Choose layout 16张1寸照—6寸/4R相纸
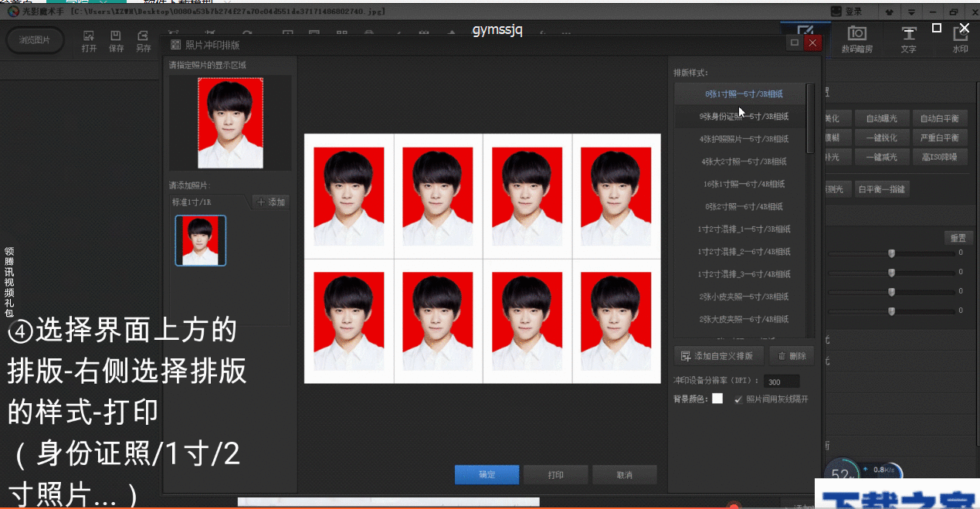This screenshot has height=509, width=980. (744, 184)
